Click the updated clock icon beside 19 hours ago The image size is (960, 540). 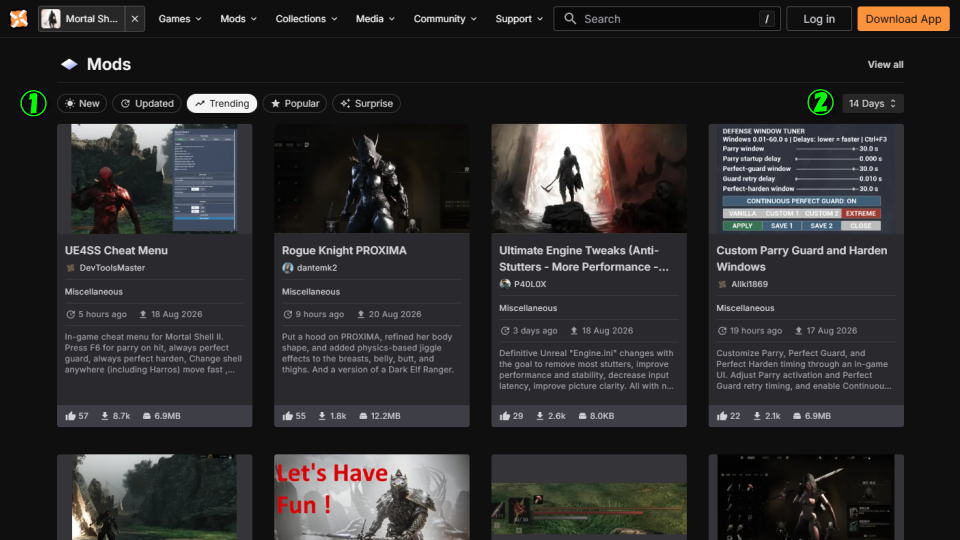[722, 331]
